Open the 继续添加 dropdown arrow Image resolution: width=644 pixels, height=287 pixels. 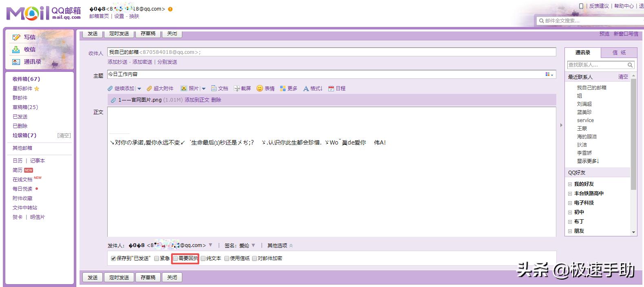point(139,89)
